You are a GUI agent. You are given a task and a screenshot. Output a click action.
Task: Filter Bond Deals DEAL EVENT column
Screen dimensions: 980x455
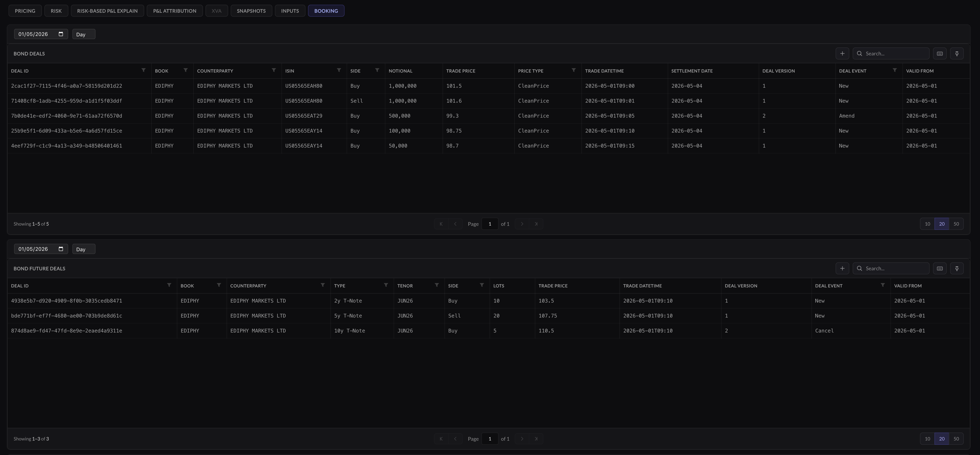tap(895, 70)
